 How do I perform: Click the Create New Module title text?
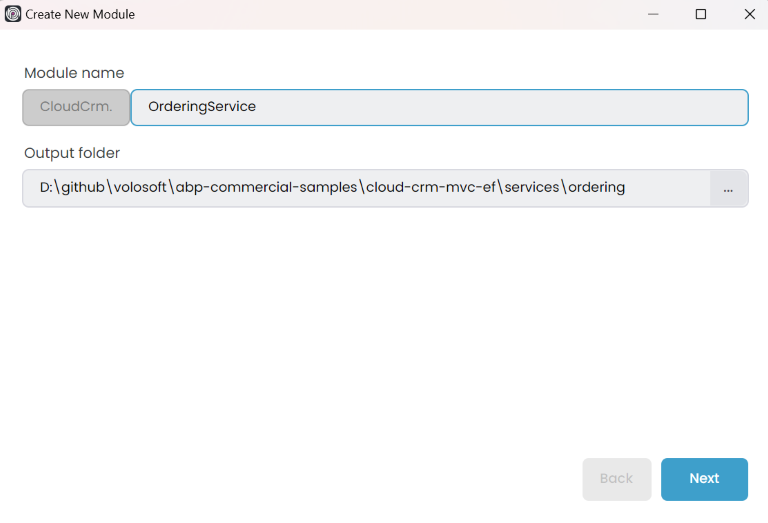pyautogui.click(x=80, y=14)
